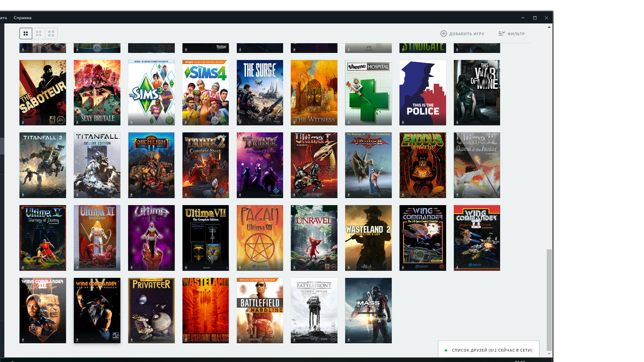This screenshot has height=362, width=644.
Task: Open Ultima II Revenge of Enchantress tile
Action: [x=368, y=165]
